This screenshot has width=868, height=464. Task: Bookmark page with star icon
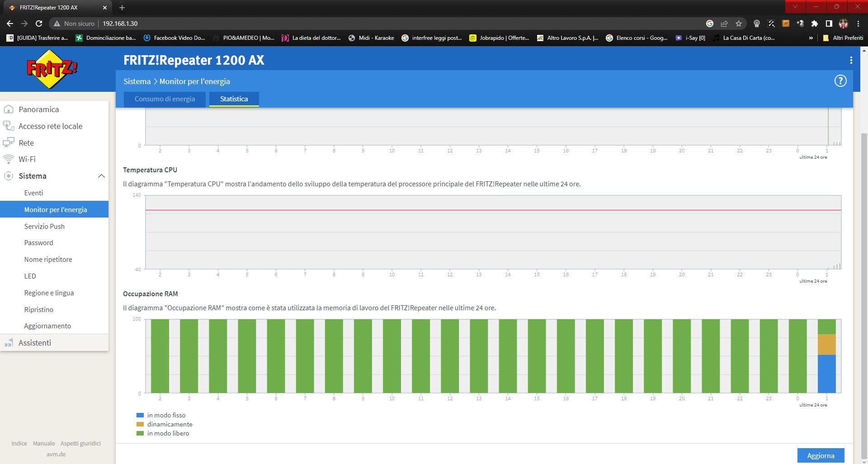(739, 24)
